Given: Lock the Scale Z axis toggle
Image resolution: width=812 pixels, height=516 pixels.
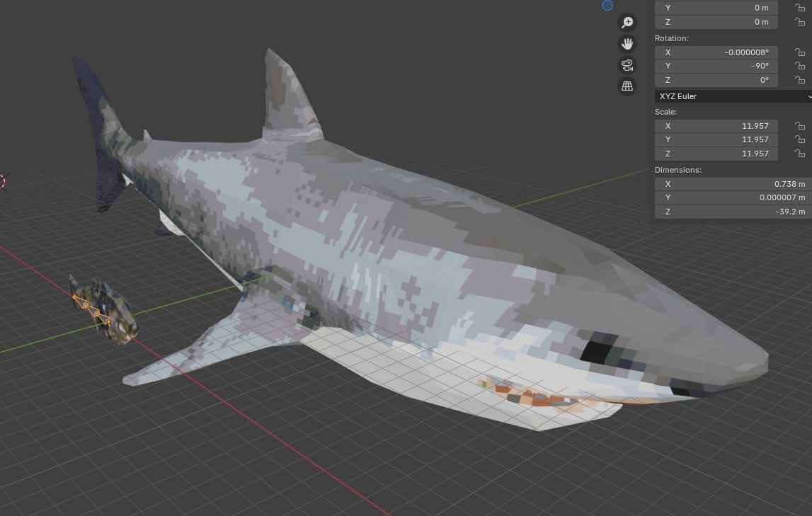Looking at the screenshot, I should pyautogui.click(x=801, y=154).
